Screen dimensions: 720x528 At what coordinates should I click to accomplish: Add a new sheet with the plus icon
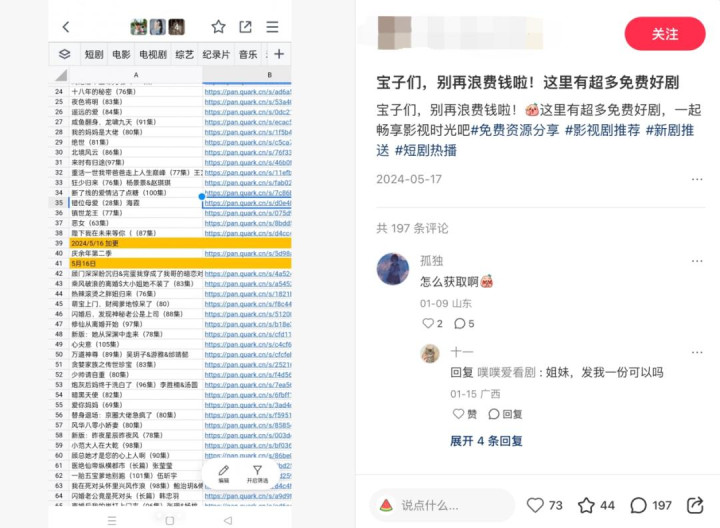(x=279, y=54)
